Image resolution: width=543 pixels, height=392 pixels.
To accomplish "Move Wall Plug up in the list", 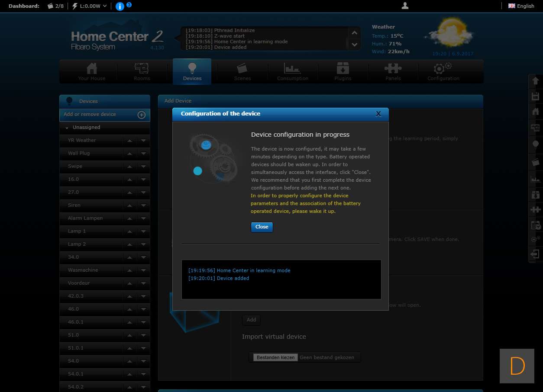I will (x=129, y=154).
